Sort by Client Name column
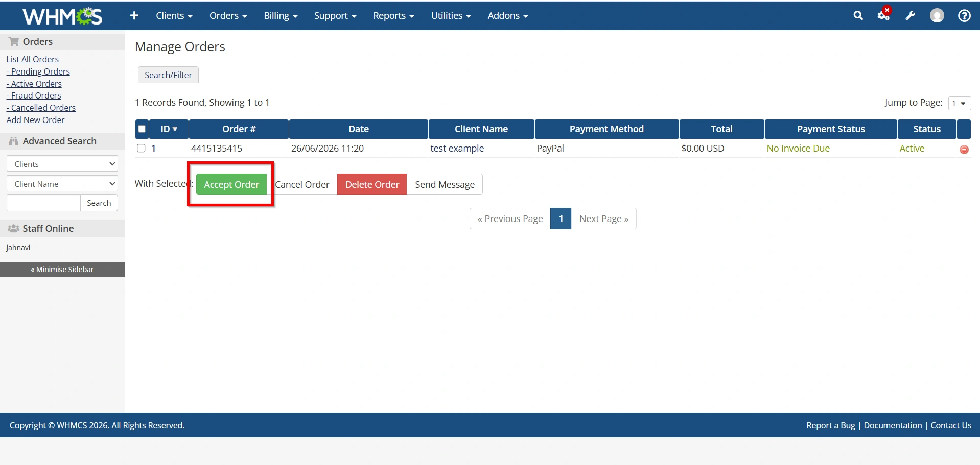 pos(481,129)
